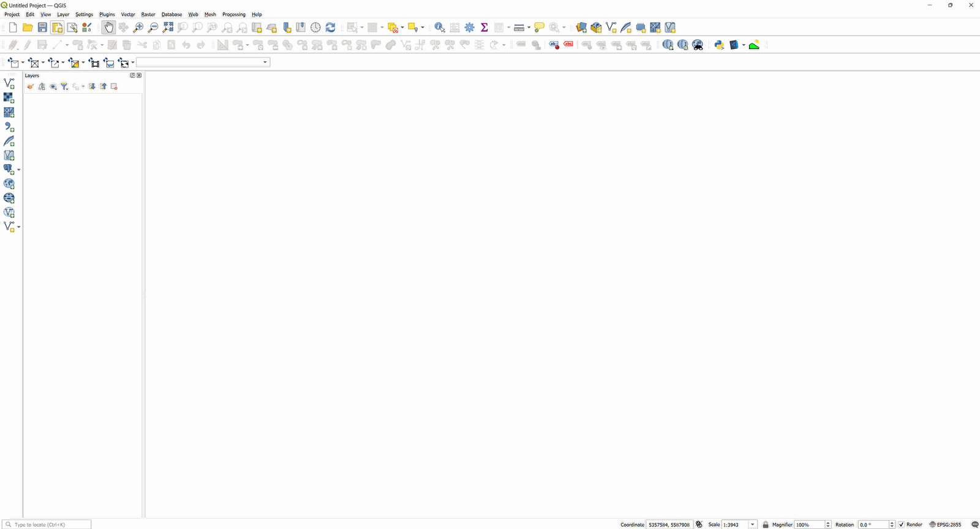Click the Zoom Full extent icon
Viewport: 980px width, 529px height.
[168, 28]
